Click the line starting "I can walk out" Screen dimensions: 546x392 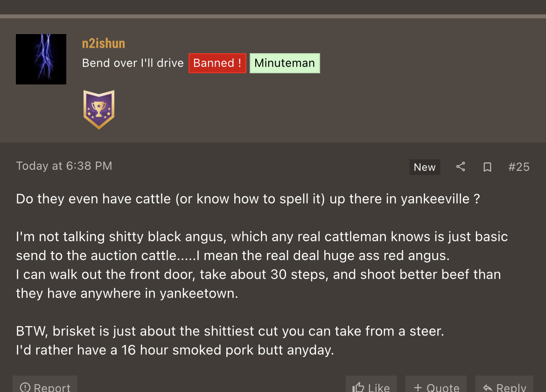click(258, 274)
